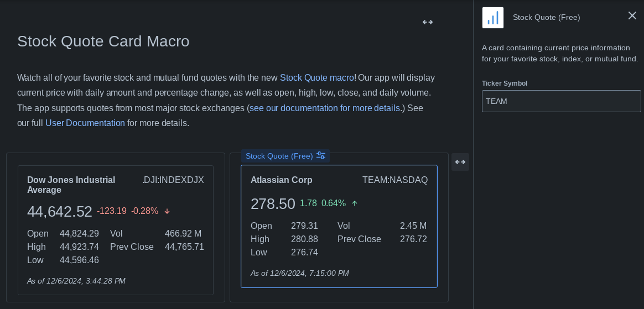The width and height of the screenshot is (644, 309).
Task: Click the TEAM:NASDAQ ticker text
Action: click(x=395, y=180)
